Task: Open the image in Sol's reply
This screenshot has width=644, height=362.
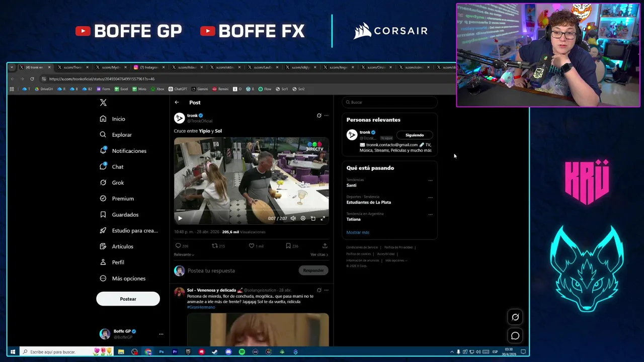Action: tap(258, 330)
